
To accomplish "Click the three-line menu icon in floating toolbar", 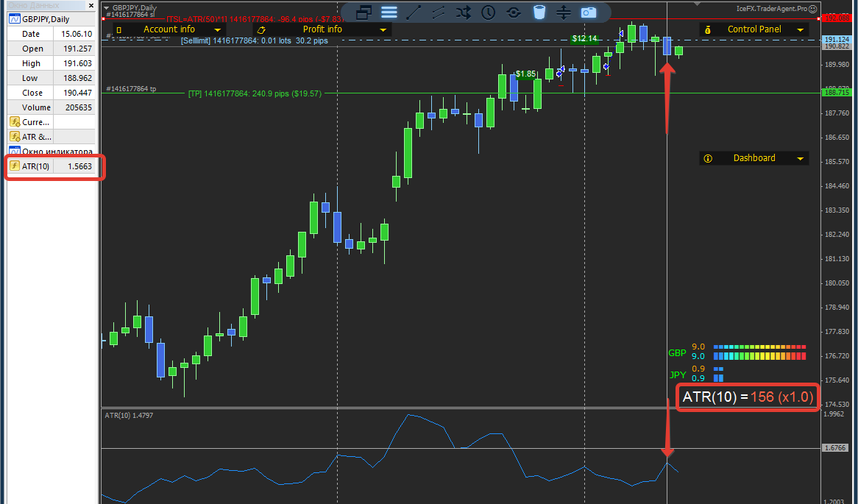I will tap(389, 12).
